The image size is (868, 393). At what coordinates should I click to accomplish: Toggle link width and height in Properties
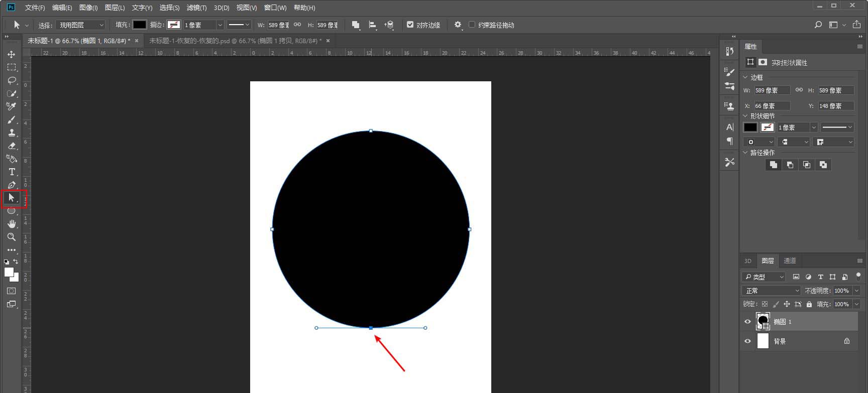pos(799,90)
